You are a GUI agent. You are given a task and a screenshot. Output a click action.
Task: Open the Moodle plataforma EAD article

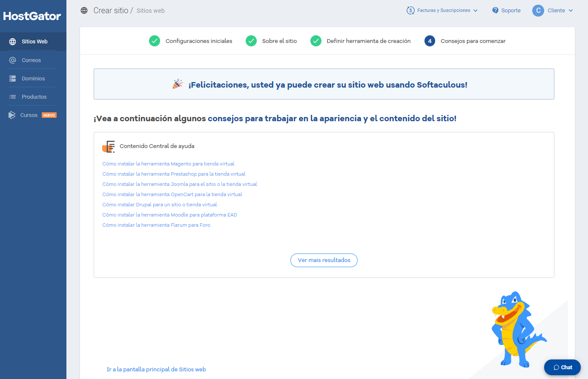pyautogui.click(x=169, y=215)
